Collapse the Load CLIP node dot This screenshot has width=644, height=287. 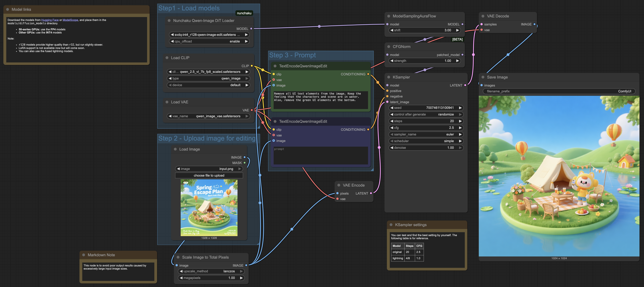167,58
